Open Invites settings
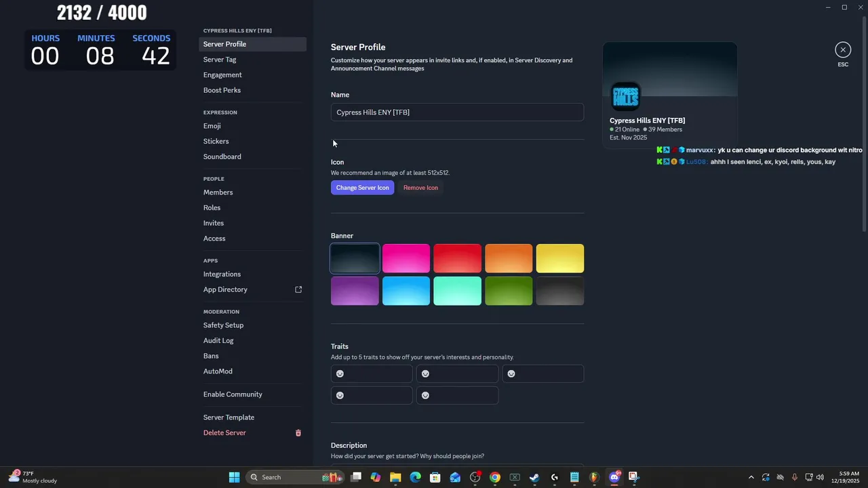The image size is (868, 488). 252,223
